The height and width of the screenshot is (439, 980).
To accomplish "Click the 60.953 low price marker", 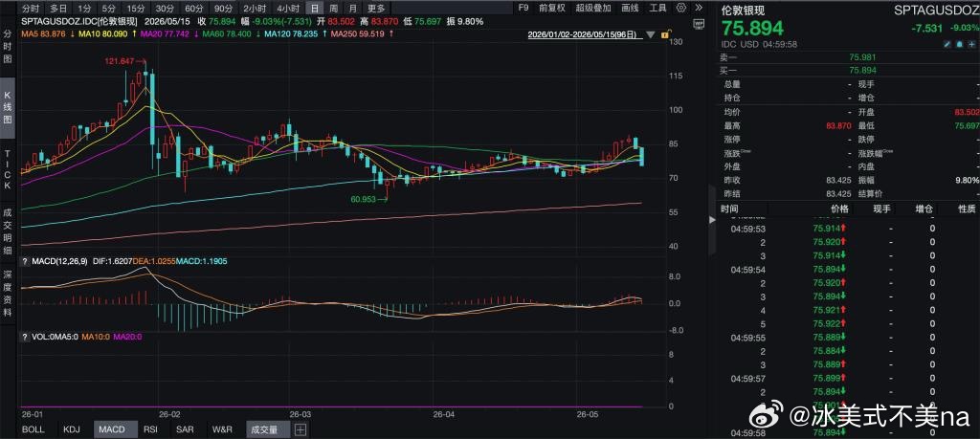I will [x=370, y=199].
